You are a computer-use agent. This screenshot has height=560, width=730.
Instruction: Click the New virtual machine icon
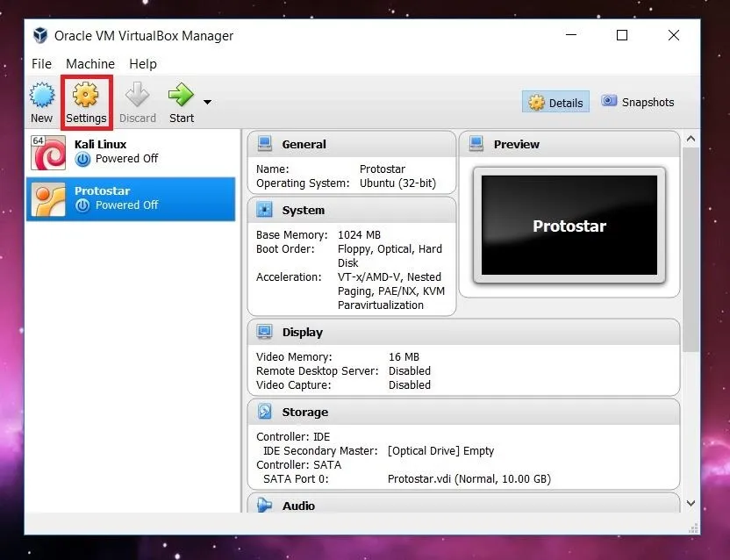(x=41, y=95)
